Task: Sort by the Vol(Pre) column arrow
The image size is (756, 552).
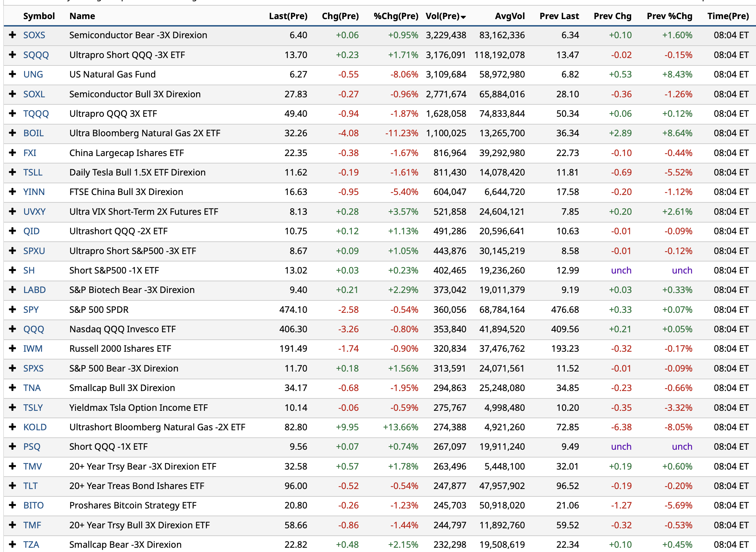Action: [463, 17]
